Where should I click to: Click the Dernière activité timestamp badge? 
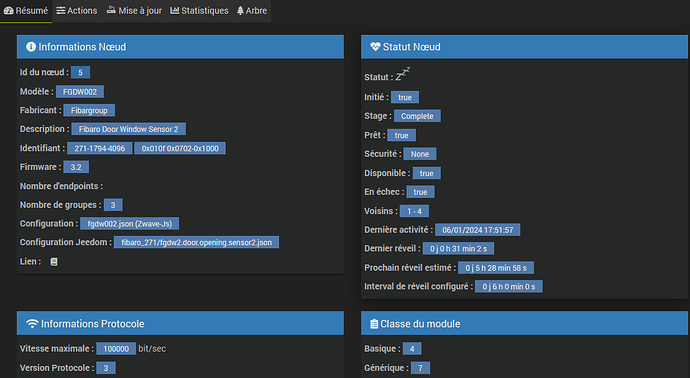pos(477,230)
